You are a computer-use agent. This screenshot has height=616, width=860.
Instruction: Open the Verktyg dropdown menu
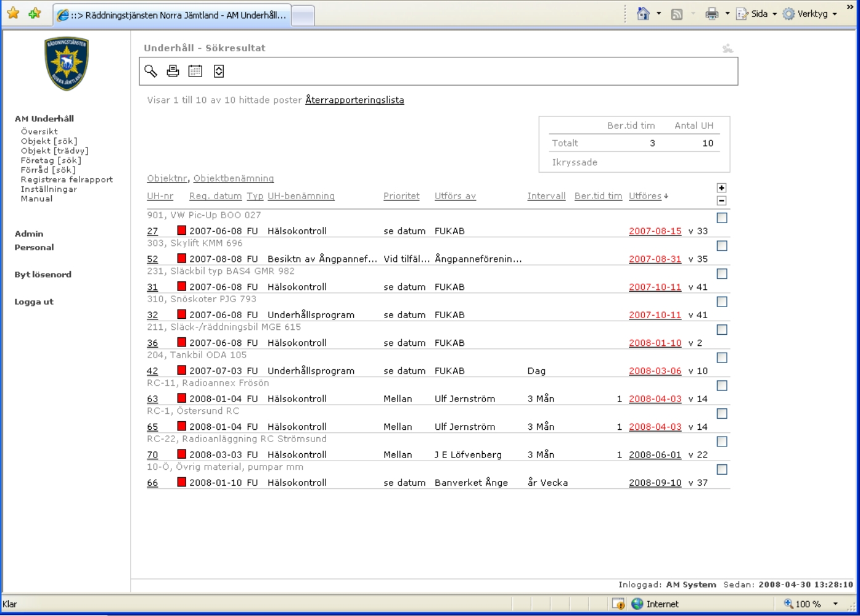click(813, 14)
